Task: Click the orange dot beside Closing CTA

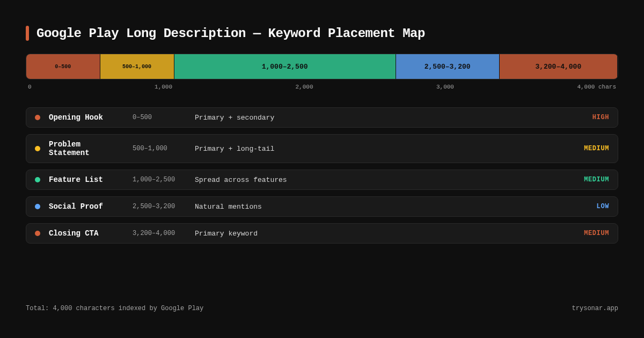Action: coord(38,233)
